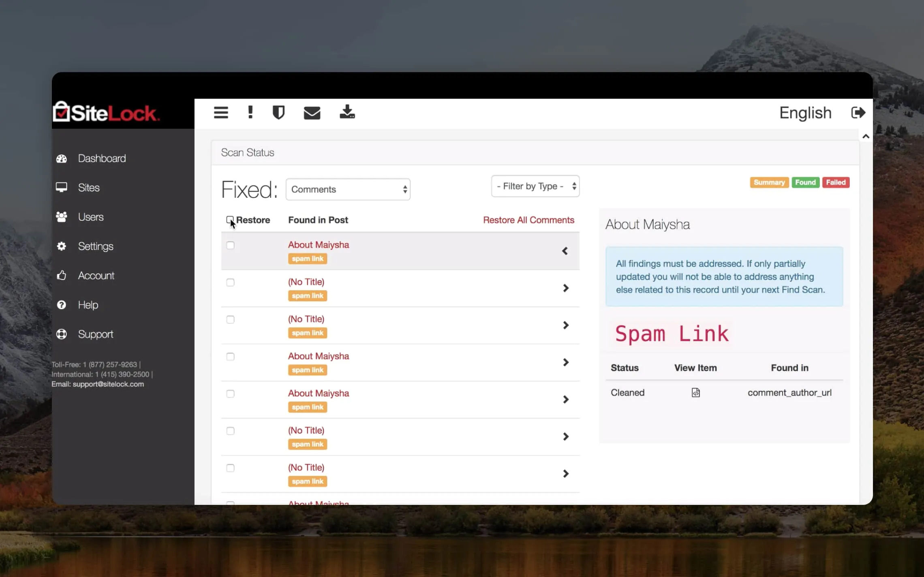
Task: Expand the second About Maiysha row chevron
Action: [566, 362]
